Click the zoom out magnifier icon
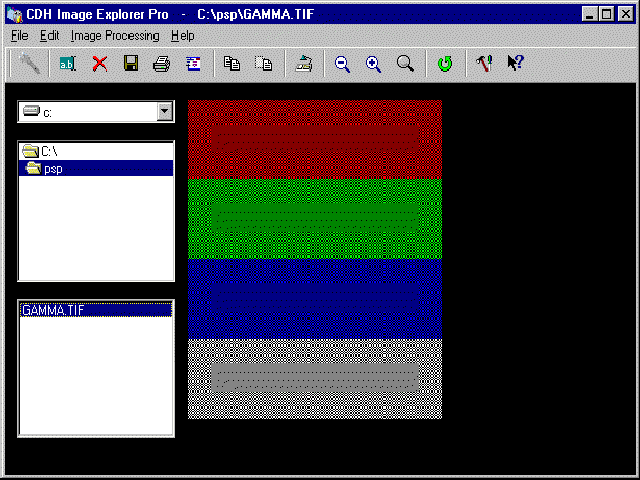 point(342,64)
